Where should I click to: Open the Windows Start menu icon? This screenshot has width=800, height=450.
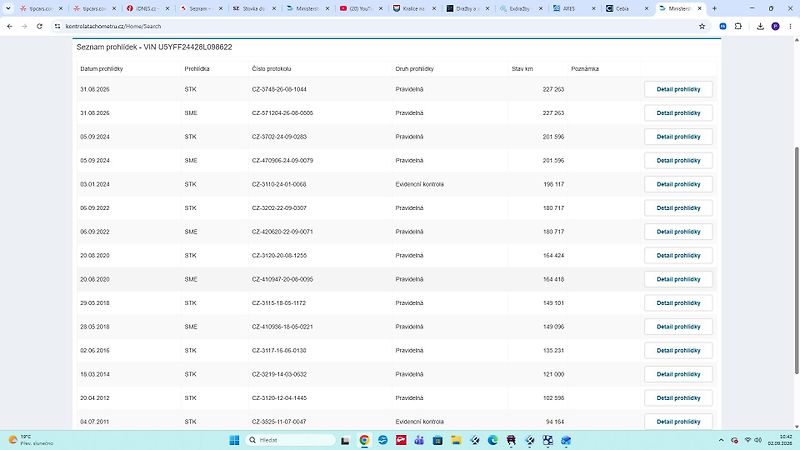[x=234, y=440]
